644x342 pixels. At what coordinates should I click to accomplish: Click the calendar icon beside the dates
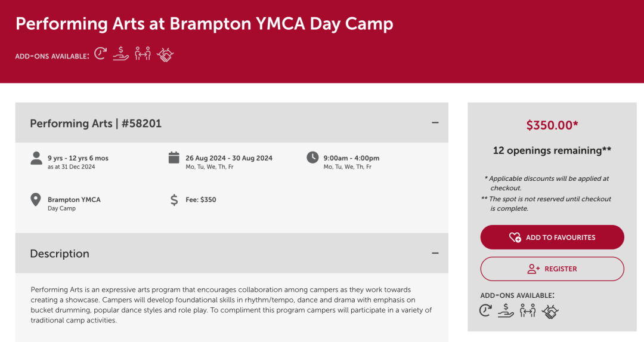(x=174, y=158)
